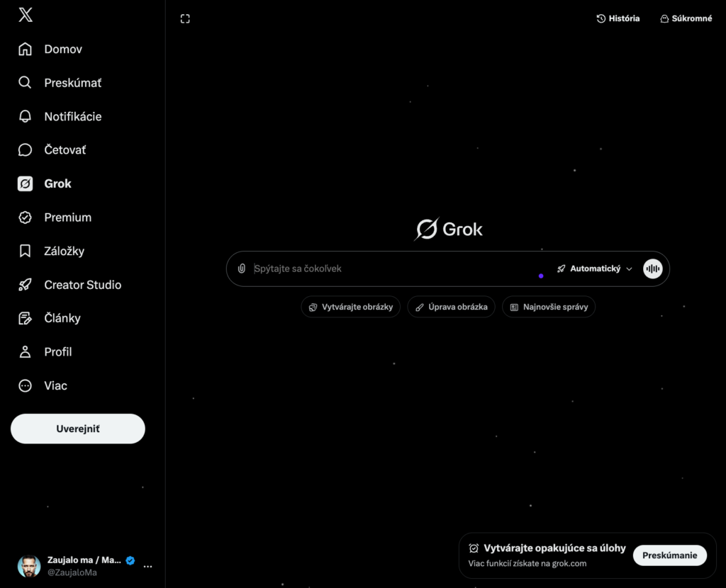The height and width of the screenshot is (588, 726).
Task: Expand the Automatický model dropdown
Action: click(x=594, y=269)
